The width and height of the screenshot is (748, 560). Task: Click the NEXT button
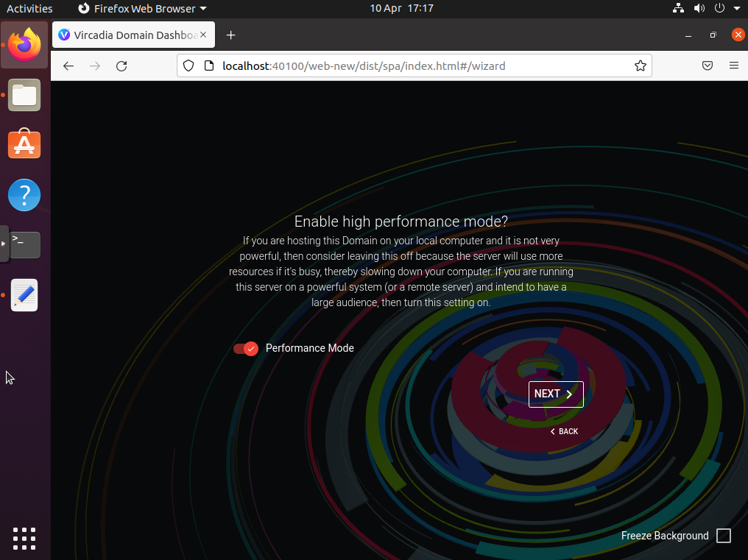coord(556,394)
